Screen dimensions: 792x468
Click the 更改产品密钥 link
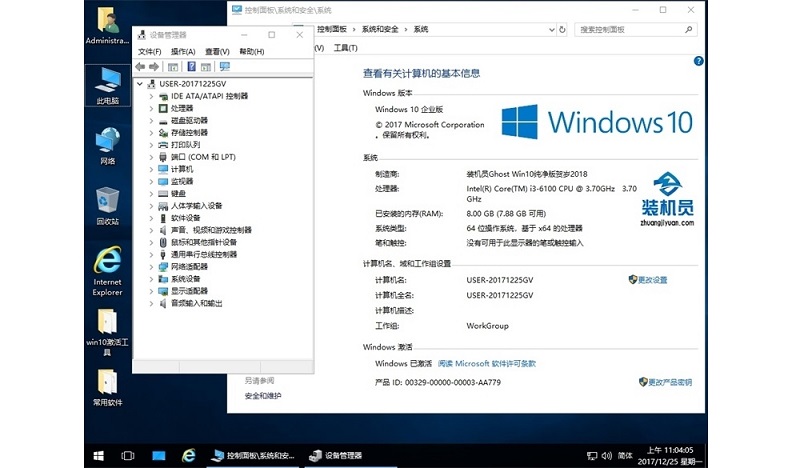click(x=669, y=382)
